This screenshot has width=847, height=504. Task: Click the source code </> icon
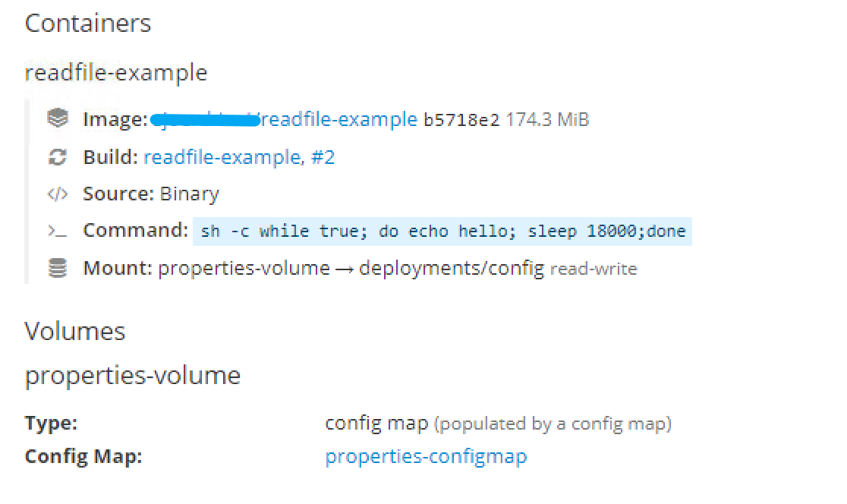[x=59, y=194]
